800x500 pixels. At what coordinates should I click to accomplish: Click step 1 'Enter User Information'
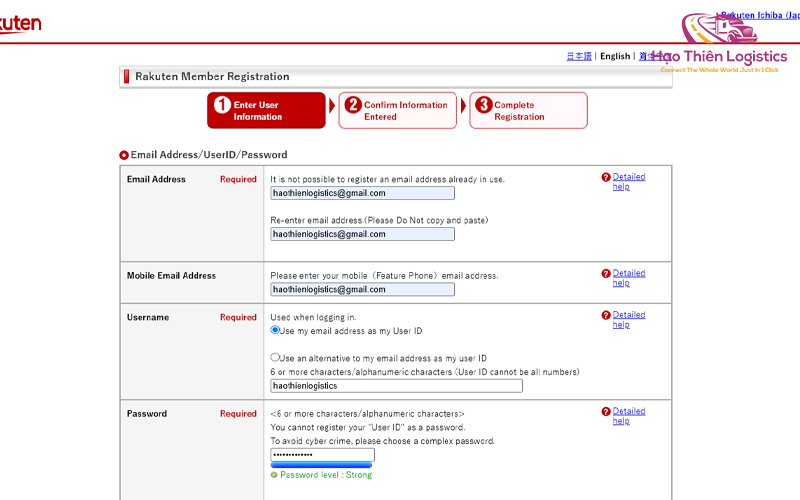(266, 110)
